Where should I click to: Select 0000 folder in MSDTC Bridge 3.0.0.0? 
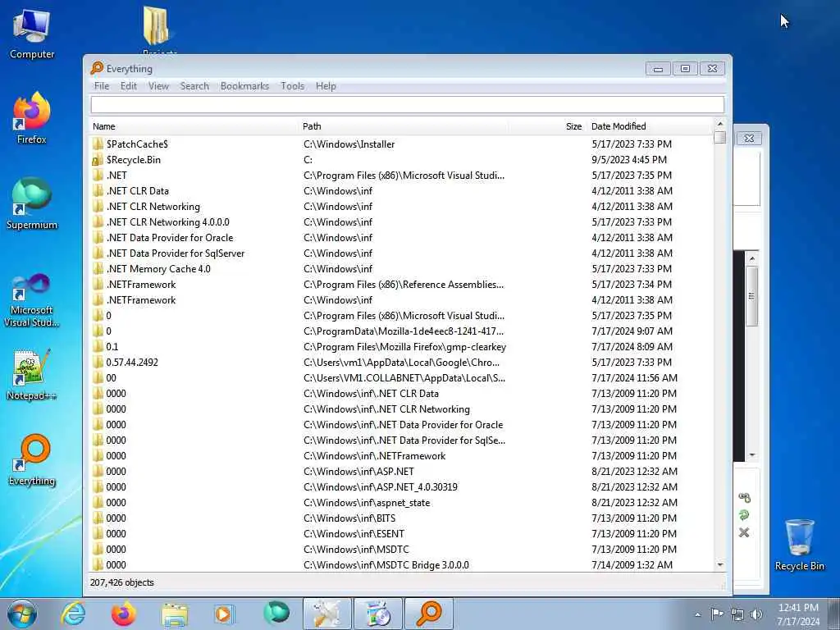[x=402, y=564]
